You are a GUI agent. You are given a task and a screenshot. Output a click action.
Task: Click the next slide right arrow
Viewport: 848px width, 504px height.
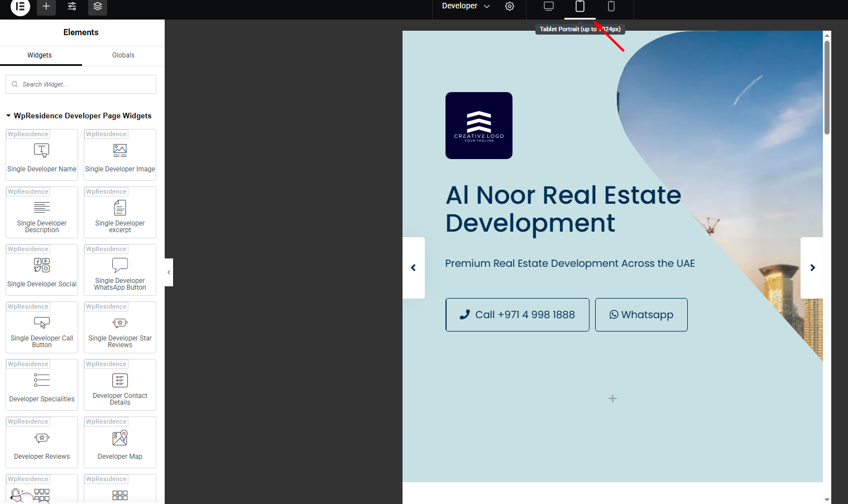[x=812, y=268]
